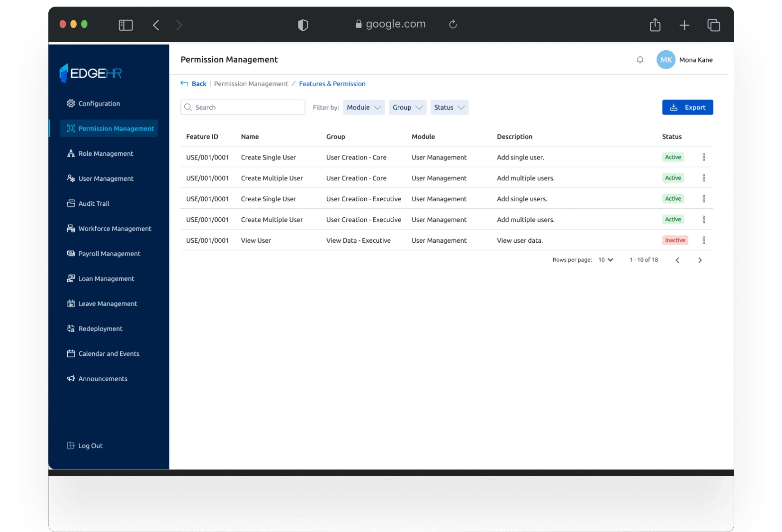Show the browser tab overview
Screen dimensions: 782x532
click(714, 25)
